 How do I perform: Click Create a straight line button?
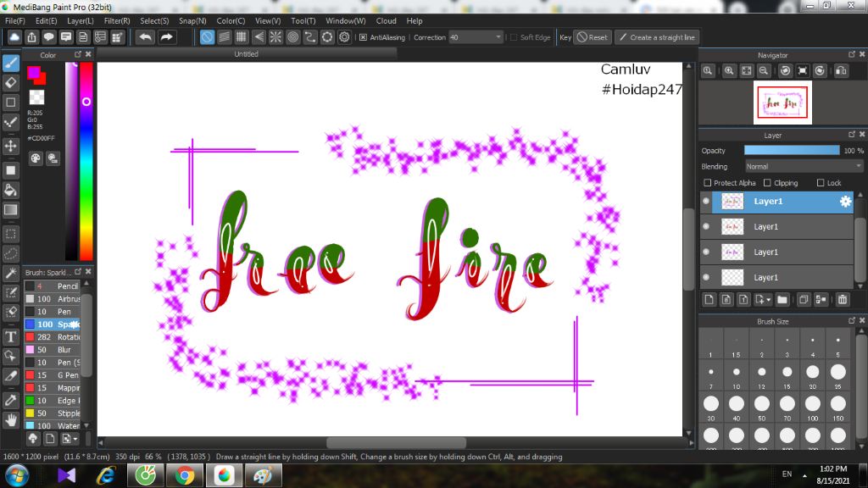click(657, 37)
